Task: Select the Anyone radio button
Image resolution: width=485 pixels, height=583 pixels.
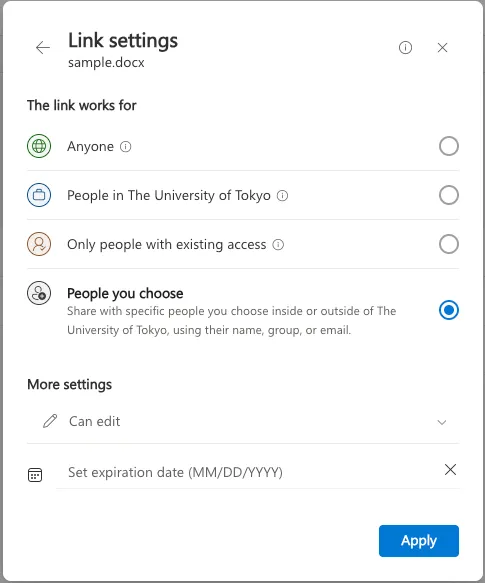Action: pos(449,146)
